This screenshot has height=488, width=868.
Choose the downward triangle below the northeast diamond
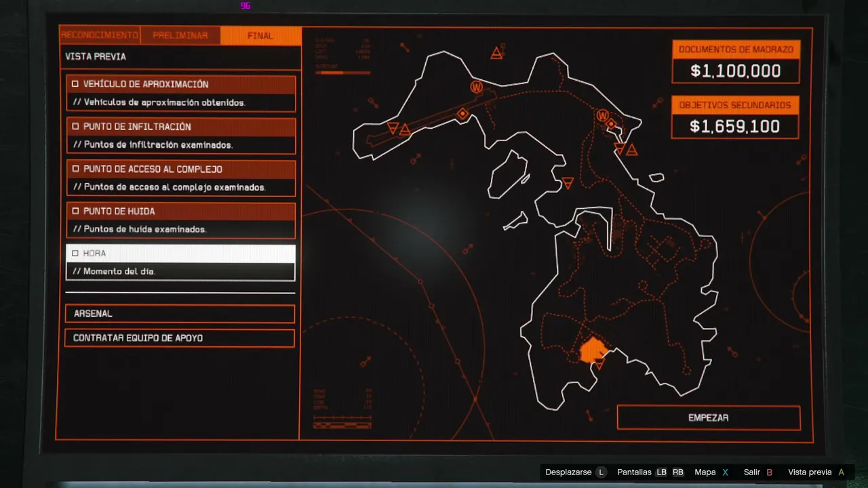point(619,148)
